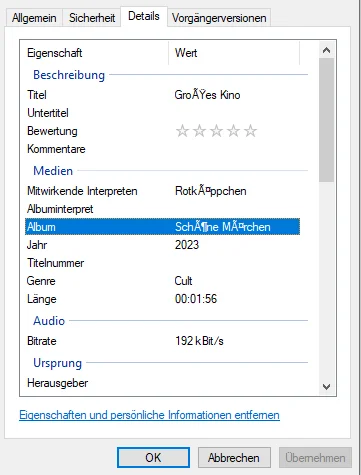Select the Herausgeber row
The height and width of the screenshot is (475, 361).
(x=163, y=383)
